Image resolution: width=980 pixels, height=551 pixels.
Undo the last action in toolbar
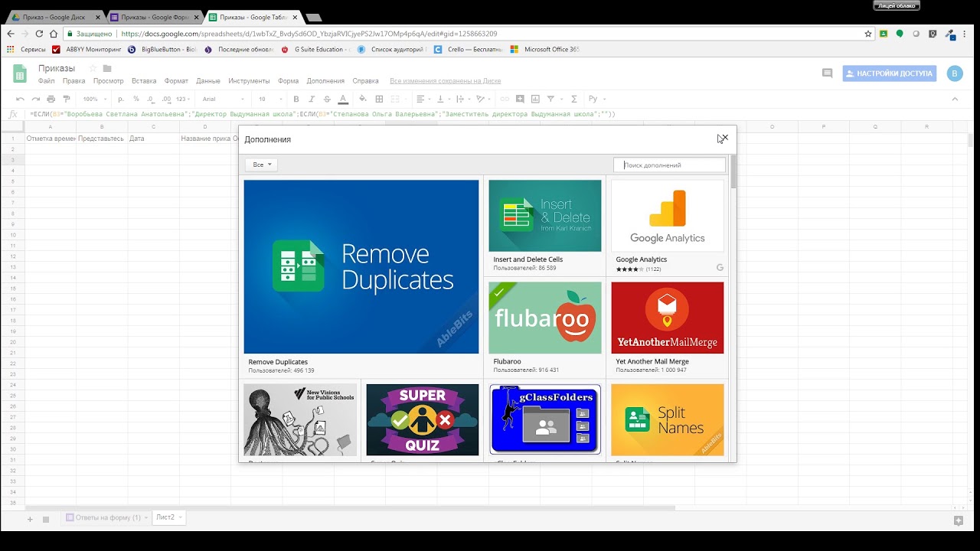(x=21, y=99)
